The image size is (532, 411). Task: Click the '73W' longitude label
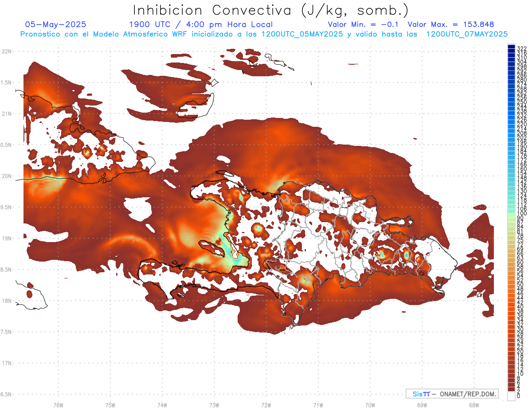[x=214, y=405]
